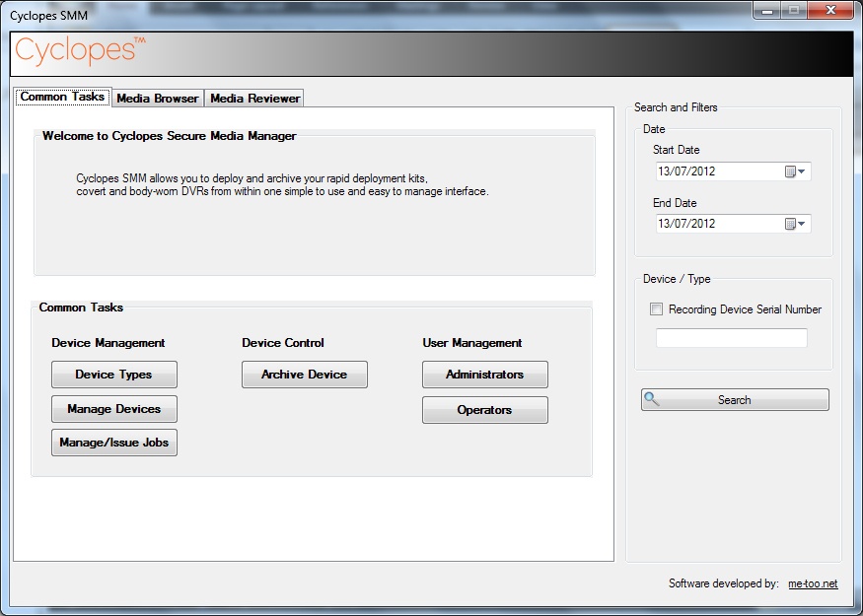
Task: Open Manage/Issue Jobs
Action: coord(114,443)
